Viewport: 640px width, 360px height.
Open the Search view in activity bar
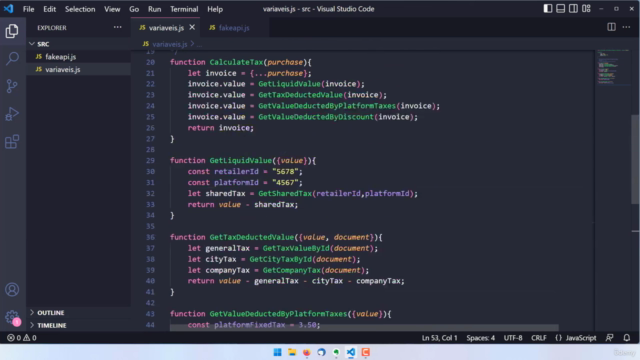click(12, 58)
